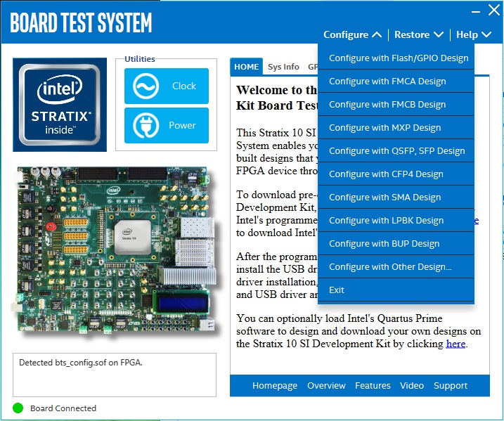Screen dimensions: 504x421
Task: Select Configure with Flash/GPIO Design
Action: (396, 58)
